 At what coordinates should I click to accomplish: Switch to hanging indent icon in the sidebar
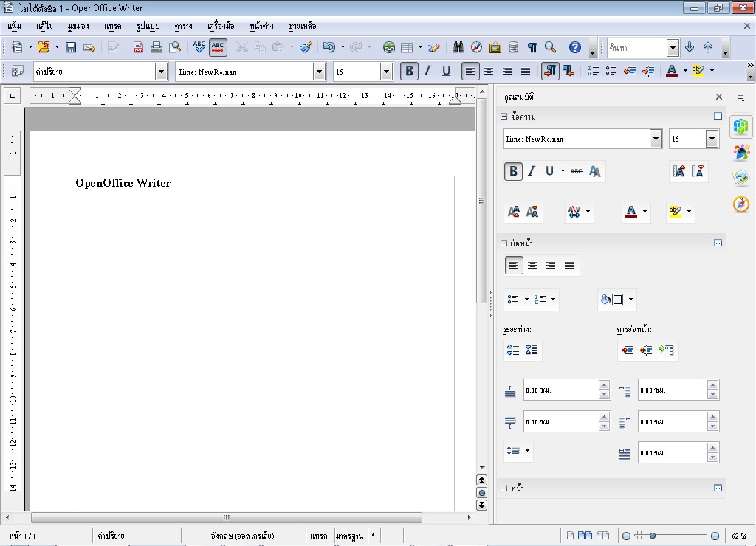tap(666, 350)
